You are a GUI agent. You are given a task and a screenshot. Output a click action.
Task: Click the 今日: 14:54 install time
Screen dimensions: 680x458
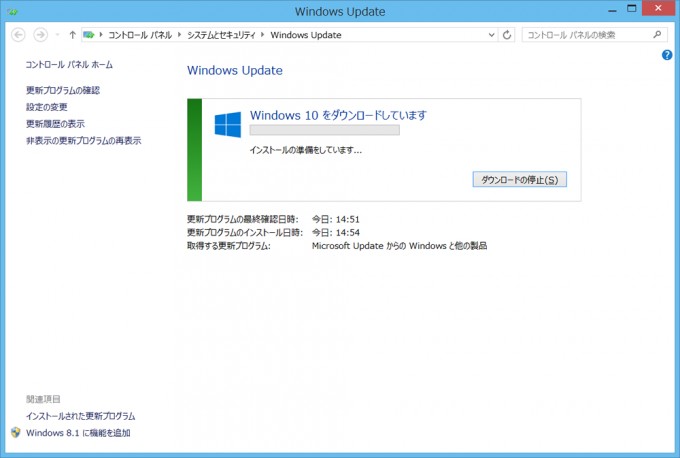click(336, 233)
